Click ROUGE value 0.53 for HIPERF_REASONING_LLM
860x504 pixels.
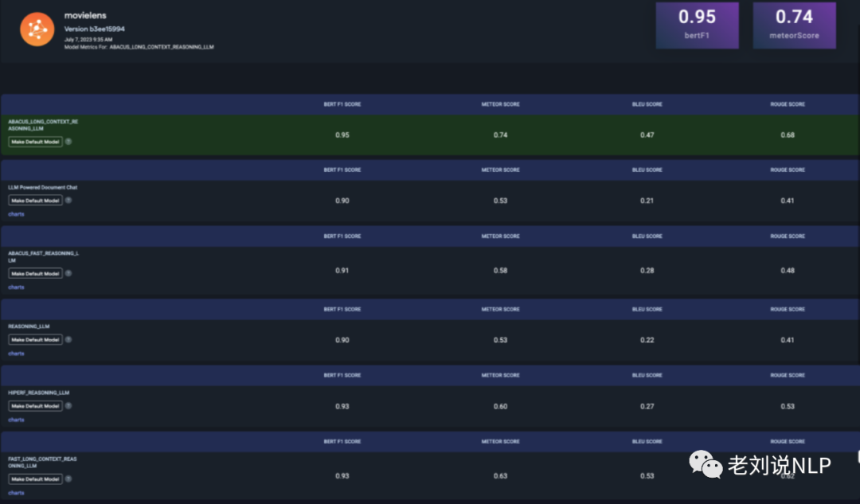[788, 406]
